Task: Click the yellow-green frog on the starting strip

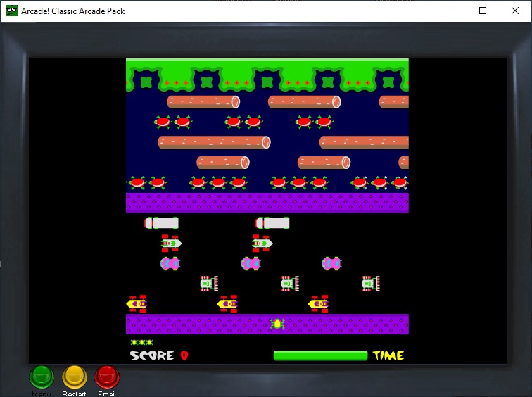Action: [277, 324]
